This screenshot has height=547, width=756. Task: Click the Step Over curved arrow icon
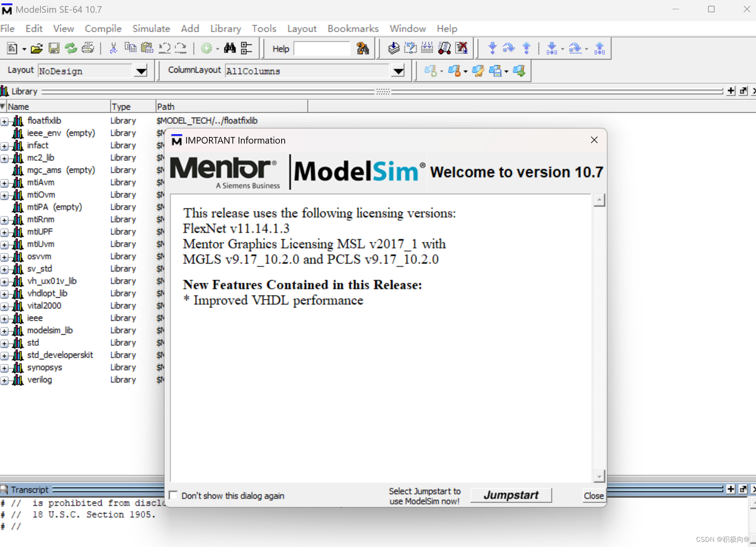[x=509, y=48]
